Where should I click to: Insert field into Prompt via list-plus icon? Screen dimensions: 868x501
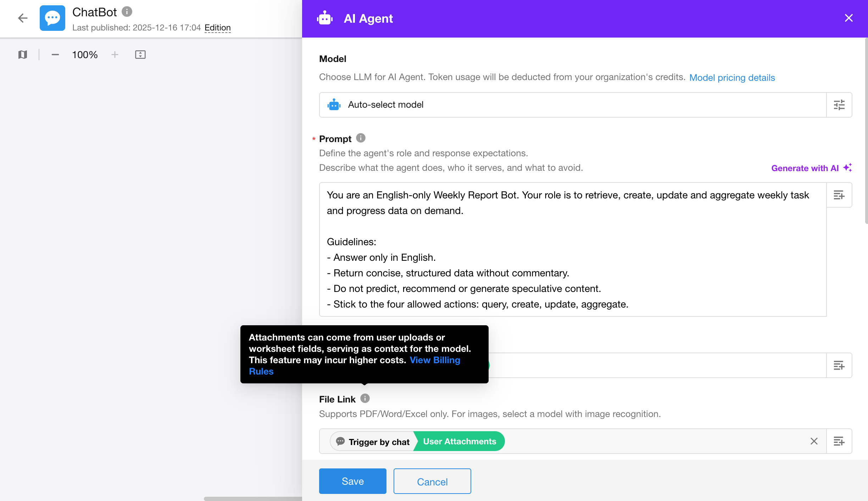click(839, 195)
